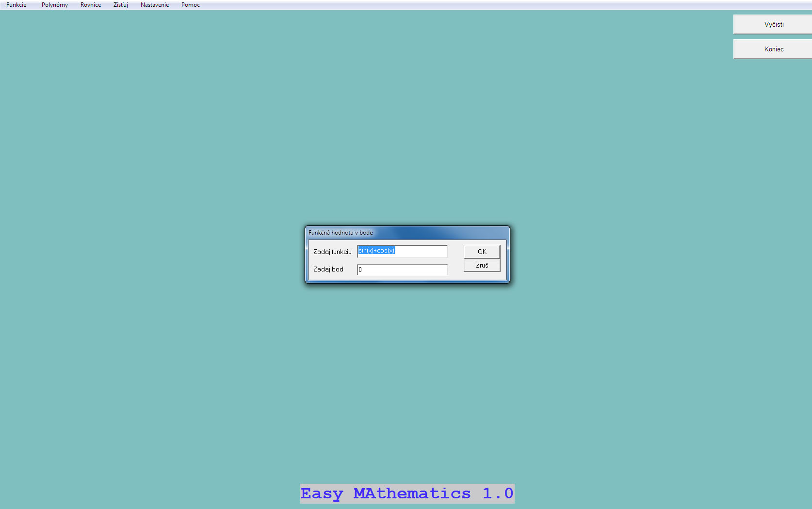Click empty teal workspace above the dialog
812x509 pixels.
pyautogui.click(x=407, y=121)
